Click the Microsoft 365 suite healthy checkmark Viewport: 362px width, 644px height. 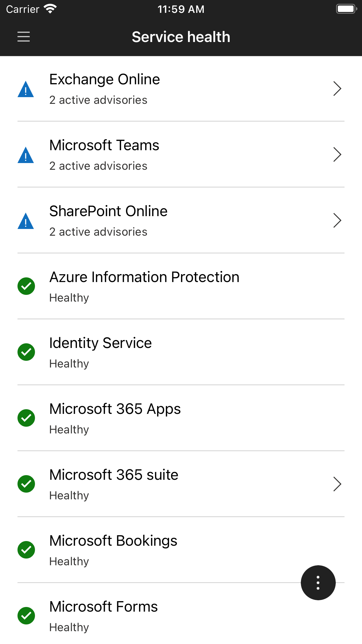tap(26, 484)
